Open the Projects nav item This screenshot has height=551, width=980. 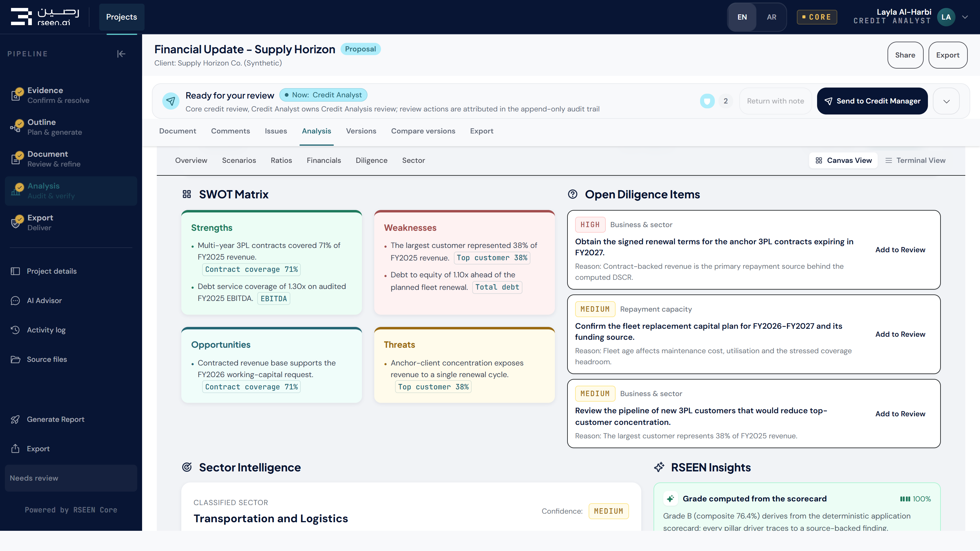point(121,17)
